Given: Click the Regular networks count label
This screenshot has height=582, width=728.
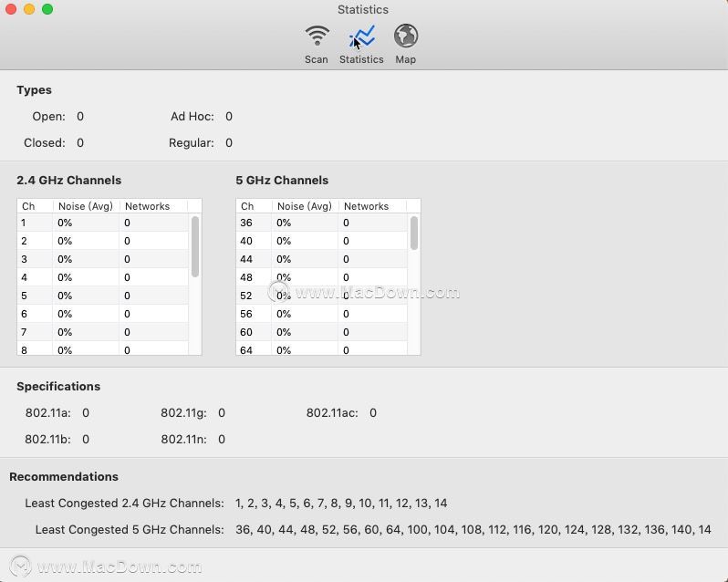Looking at the screenshot, I should [192, 142].
